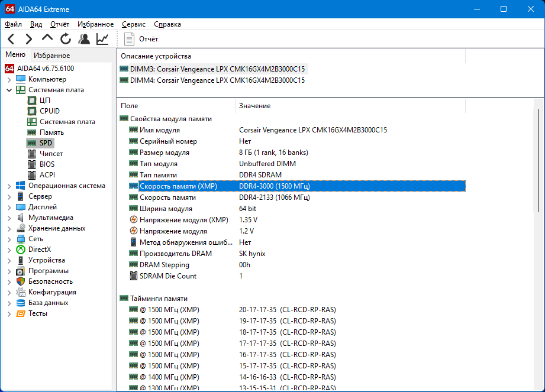Switch to the Меню sidebar tab

tap(15, 54)
